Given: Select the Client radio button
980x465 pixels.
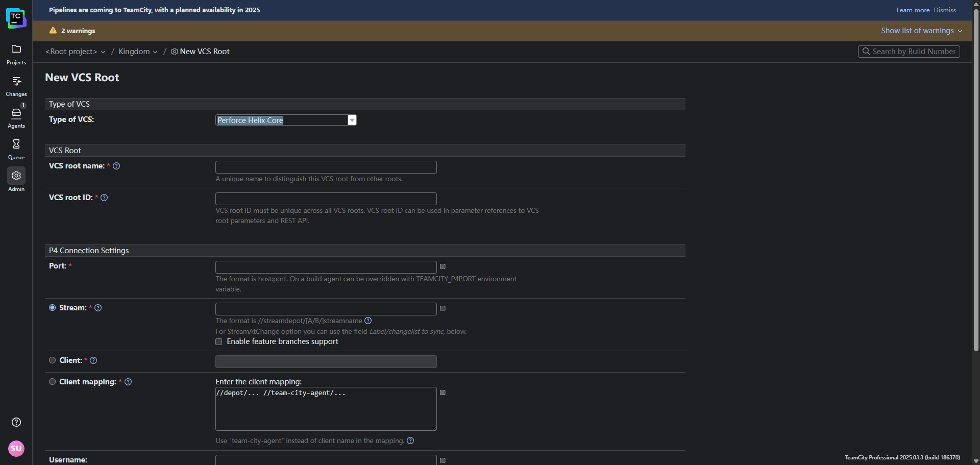Looking at the screenshot, I should (x=52, y=360).
